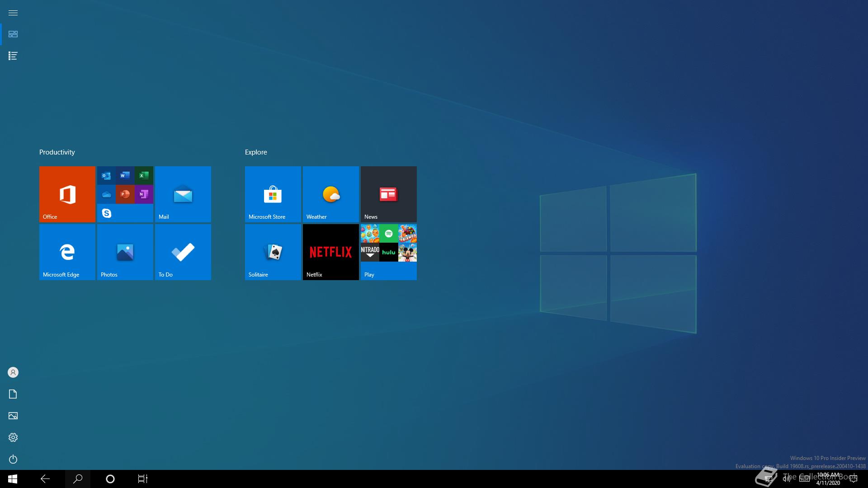Open the Photos tile
868x488 pixels.
coord(125,252)
